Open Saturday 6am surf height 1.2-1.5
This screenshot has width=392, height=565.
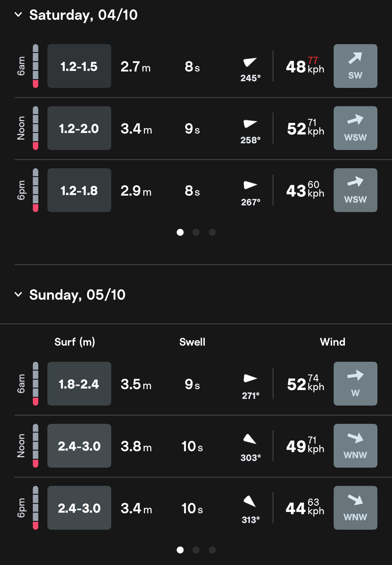pyautogui.click(x=79, y=66)
